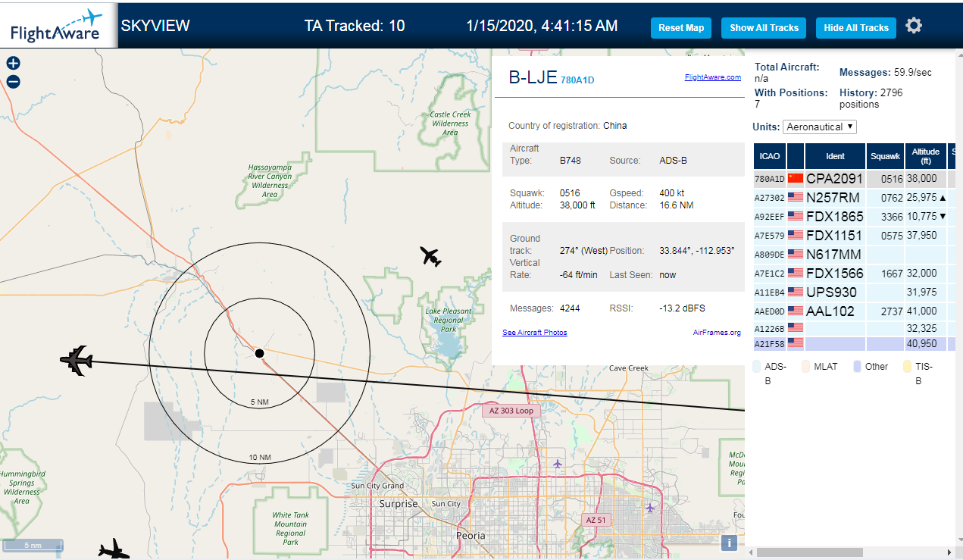Select the FDX1865 aircraft row
The width and height of the screenshot is (963, 560).
[x=854, y=216]
